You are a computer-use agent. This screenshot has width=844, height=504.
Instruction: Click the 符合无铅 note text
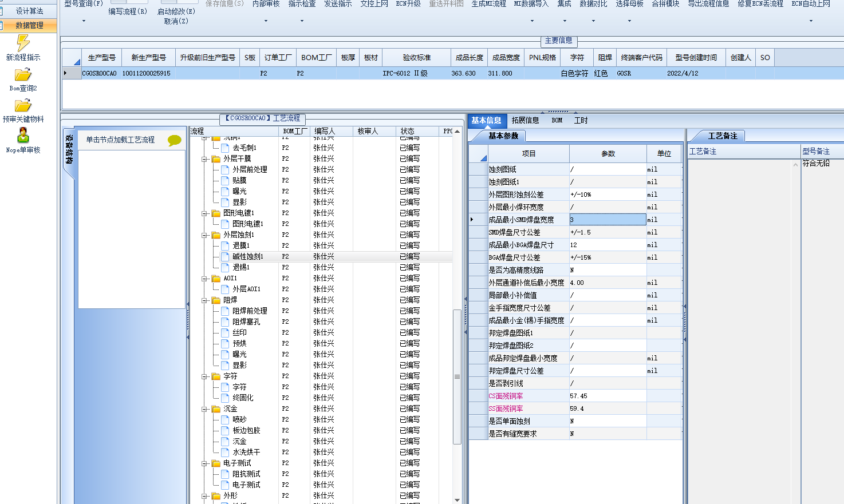816,164
